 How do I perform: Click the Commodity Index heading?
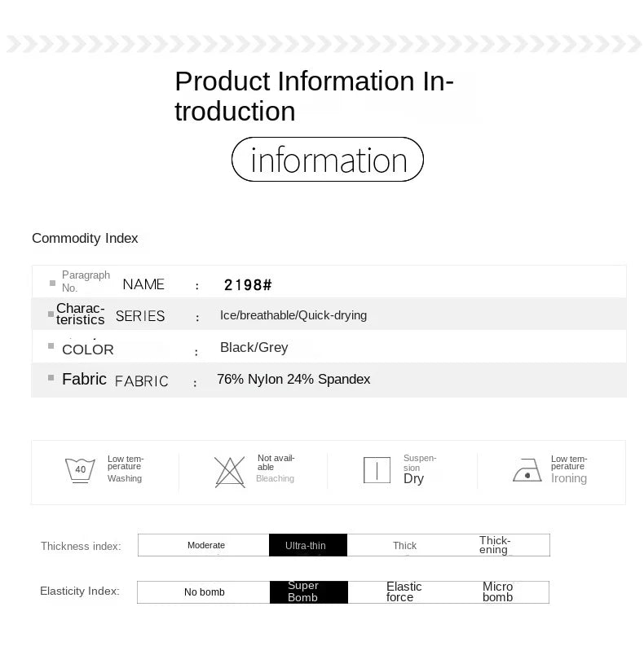coord(85,238)
